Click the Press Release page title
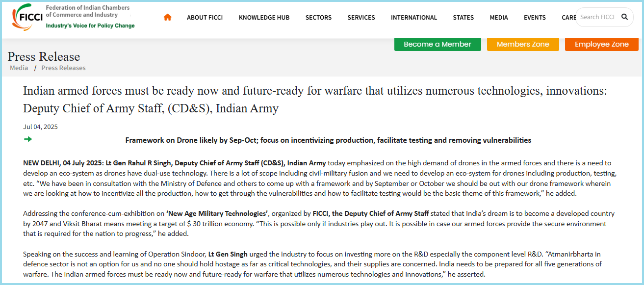 44,56
